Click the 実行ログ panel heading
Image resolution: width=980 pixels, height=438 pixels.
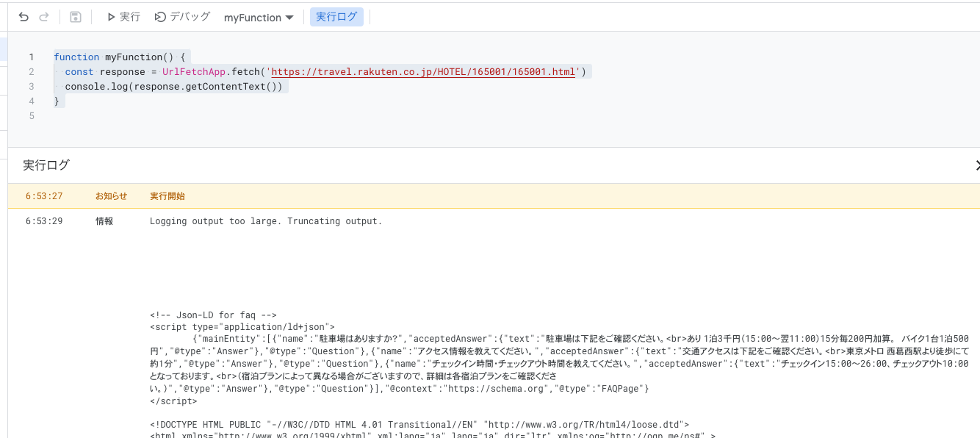point(46,165)
